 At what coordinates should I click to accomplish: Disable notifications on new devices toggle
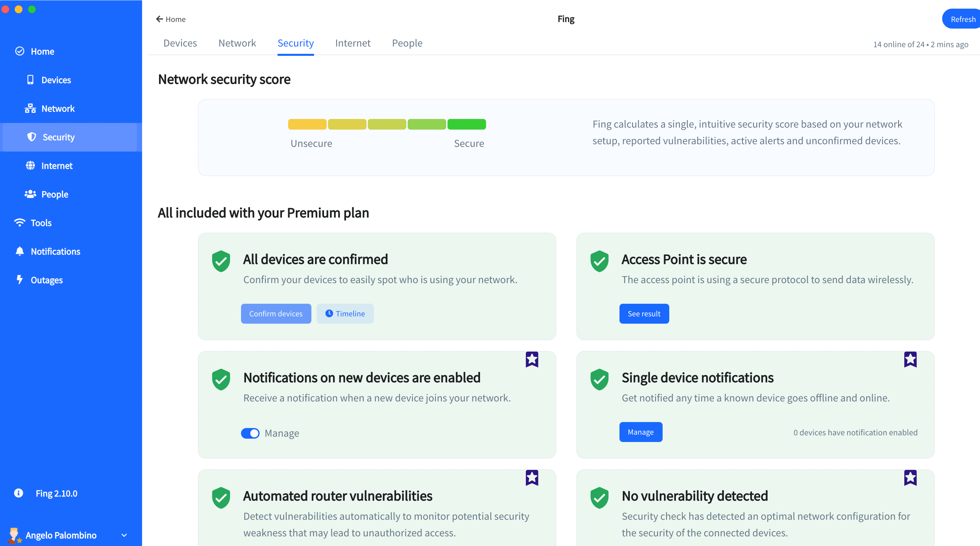pyautogui.click(x=250, y=433)
